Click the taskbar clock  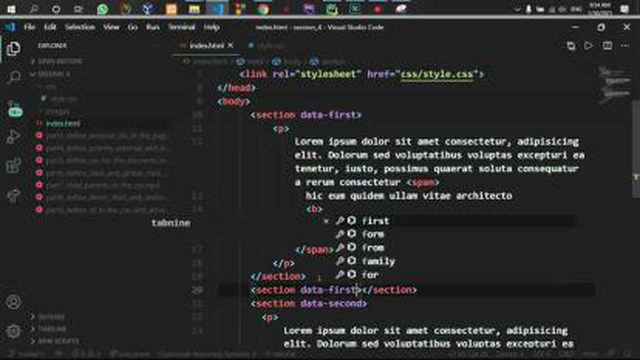pyautogui.click(x=600, y=9)
